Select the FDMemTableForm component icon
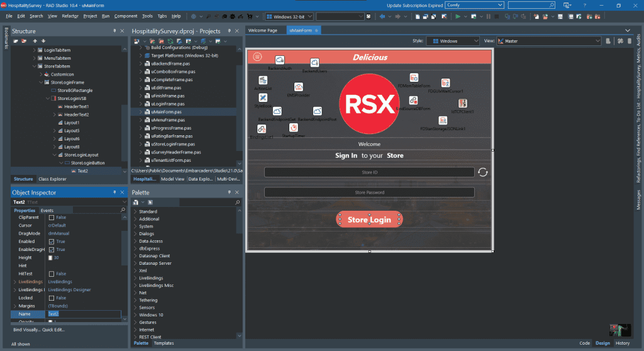This screenshot has width=644, height=351. [414, 77]
